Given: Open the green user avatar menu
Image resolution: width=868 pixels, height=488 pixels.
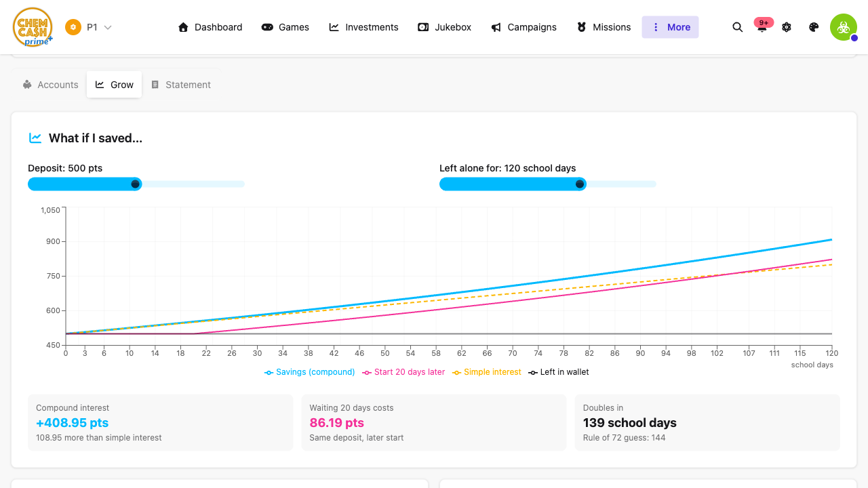Looking at the screenshot, I should coord(844,27).
